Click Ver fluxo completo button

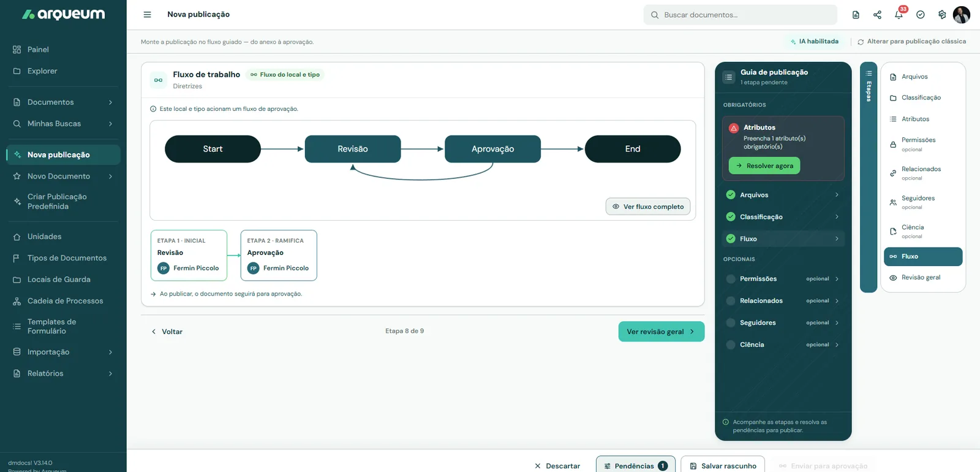pyautogui.click(x=648, y=207)
